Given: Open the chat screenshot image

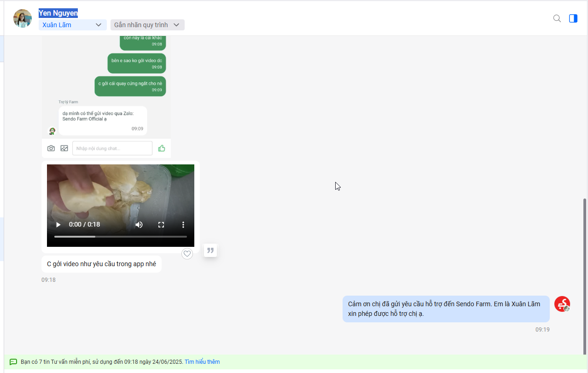Looking at the screenshot, I should [x=106, y=97].
